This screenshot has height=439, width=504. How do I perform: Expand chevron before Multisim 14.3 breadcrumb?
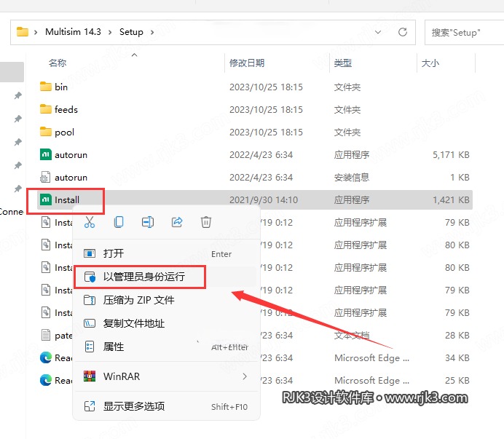[x=36, y=32]
